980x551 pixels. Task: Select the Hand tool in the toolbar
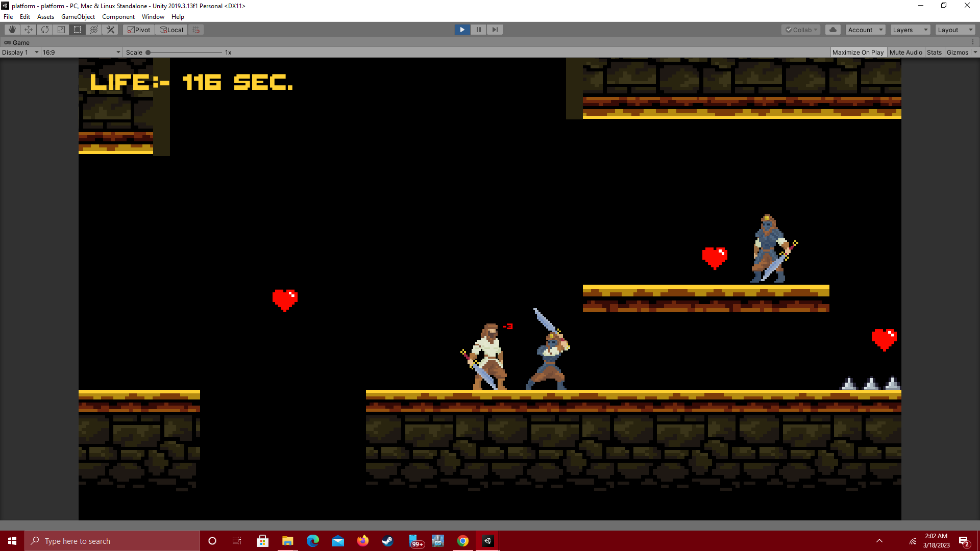click(x=12, y=30)
